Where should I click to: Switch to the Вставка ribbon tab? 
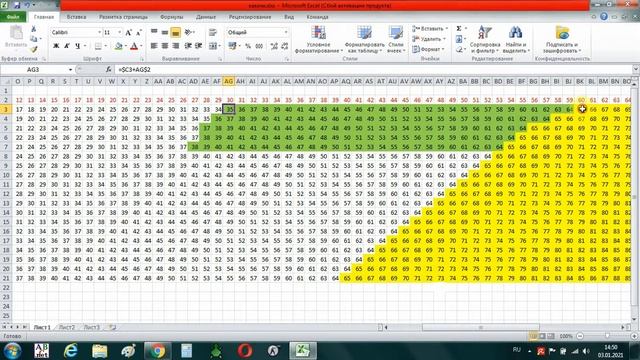point(76,17)
